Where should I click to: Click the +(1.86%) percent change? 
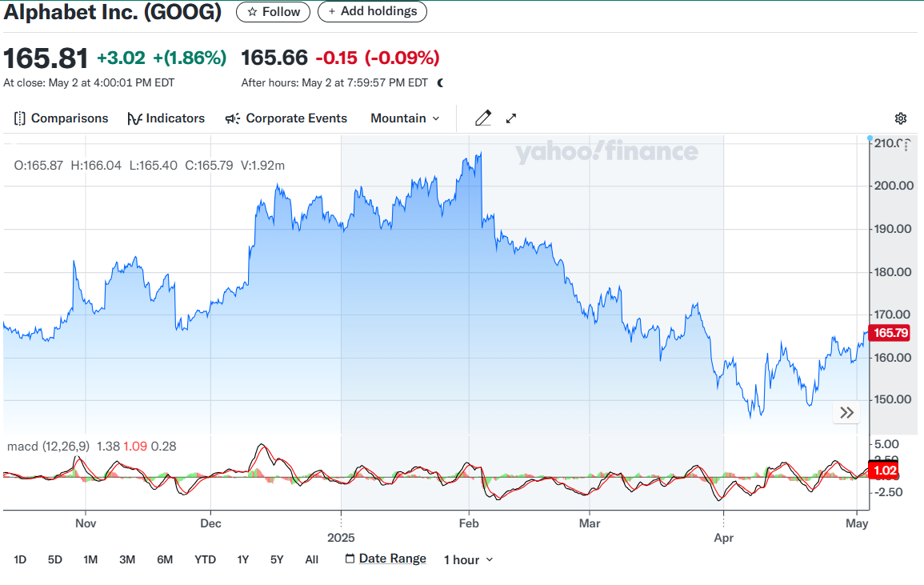[190, 58]
